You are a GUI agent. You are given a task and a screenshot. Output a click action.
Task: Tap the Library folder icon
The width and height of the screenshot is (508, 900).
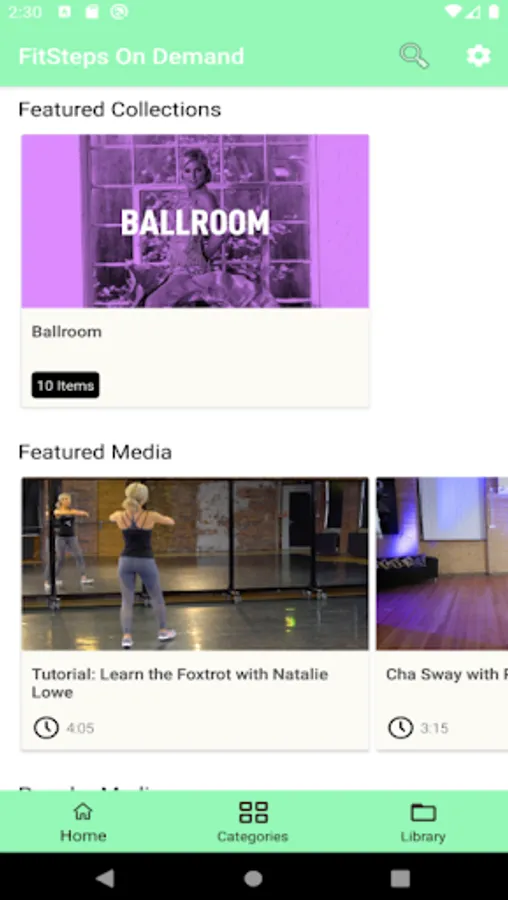pyautogui.click(x=424, y=812)
